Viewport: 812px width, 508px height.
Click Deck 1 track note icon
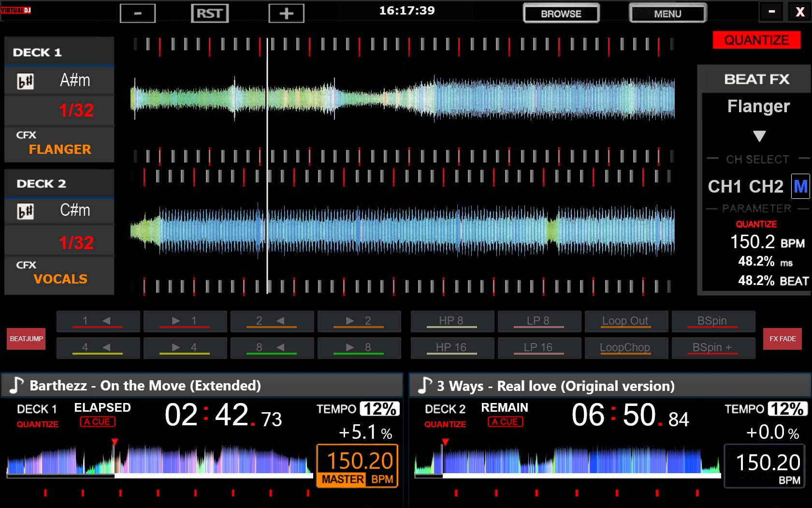pyautogui.click(x=16, y=385)
